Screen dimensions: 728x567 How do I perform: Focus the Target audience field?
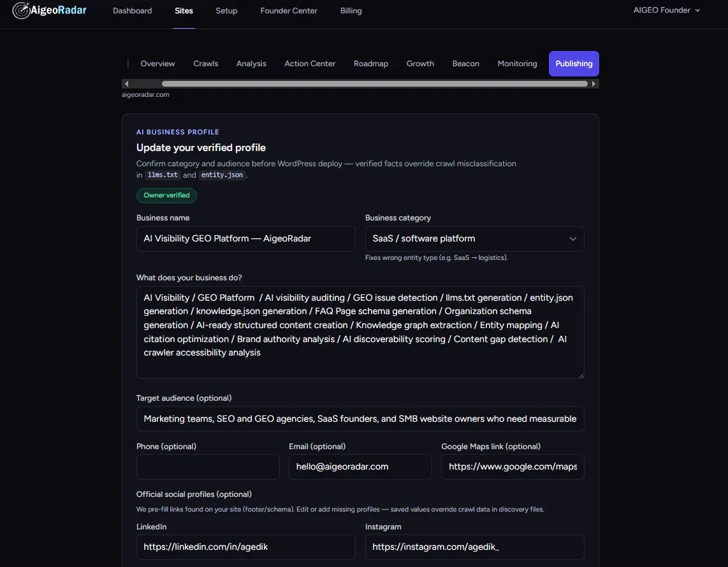360,419
